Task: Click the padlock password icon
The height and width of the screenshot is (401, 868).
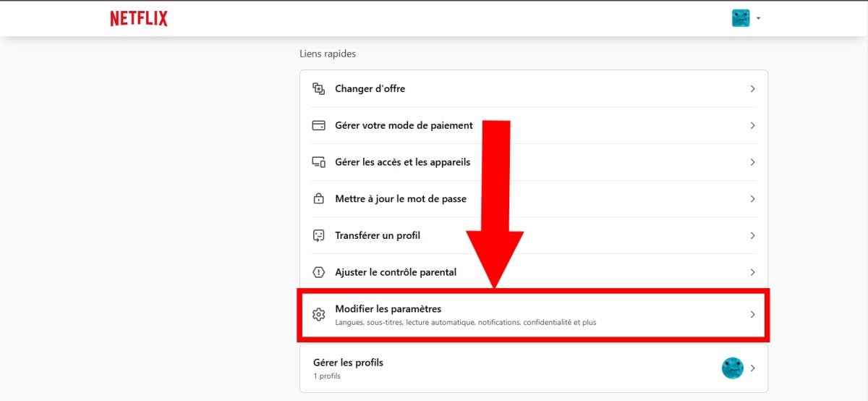Action: 318,199
